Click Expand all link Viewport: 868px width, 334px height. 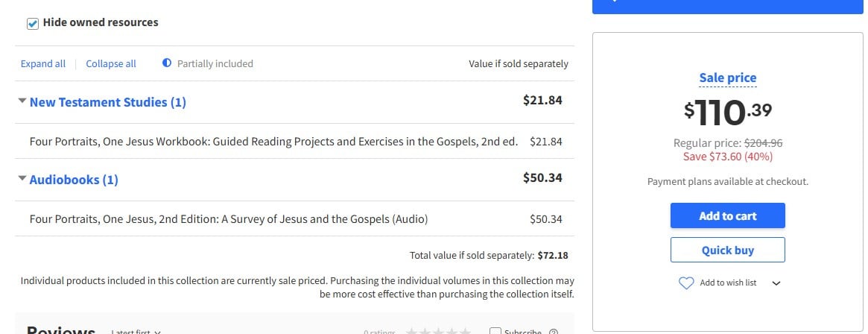[x=43, y=64]
